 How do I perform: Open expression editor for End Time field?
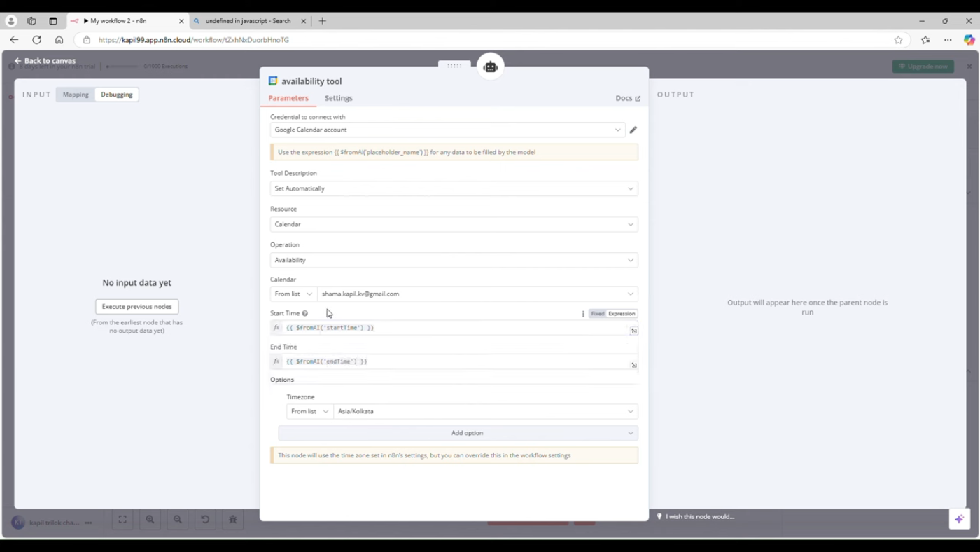coord(634,365)
